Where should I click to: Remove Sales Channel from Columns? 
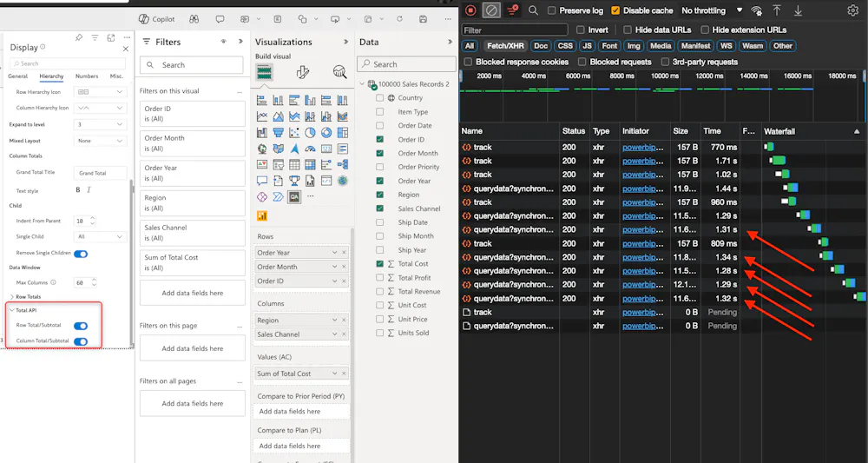[x=344, y=334]
